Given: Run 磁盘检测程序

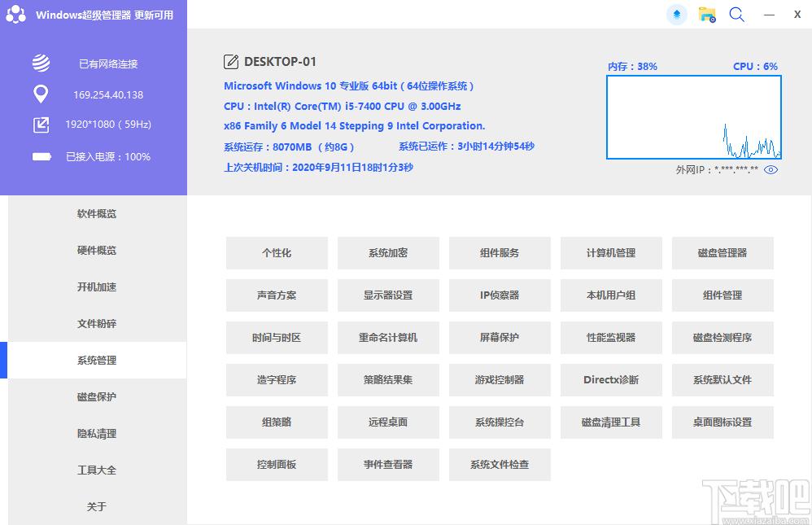Looking at the screenshot, I should coord(723,338).
